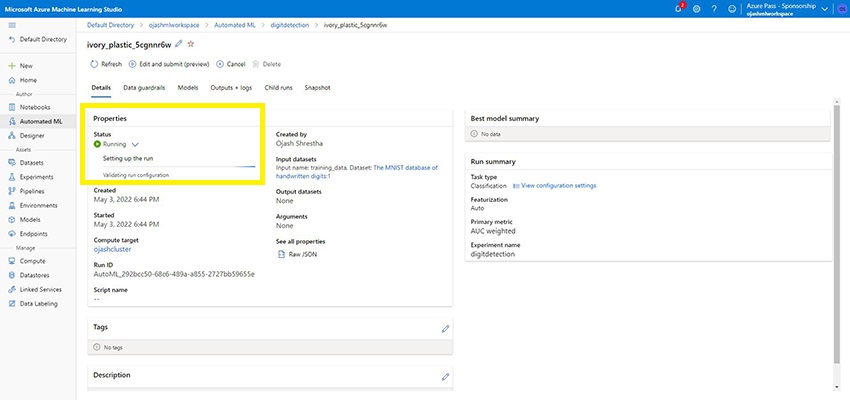
Task: Favorite the run with star icon
Action: coord(191,44)
